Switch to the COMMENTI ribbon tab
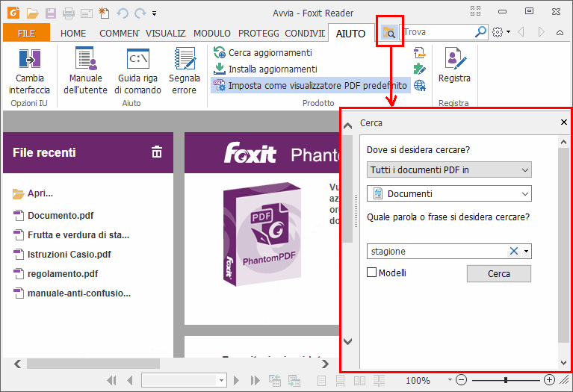 click(x=119, y=34)
